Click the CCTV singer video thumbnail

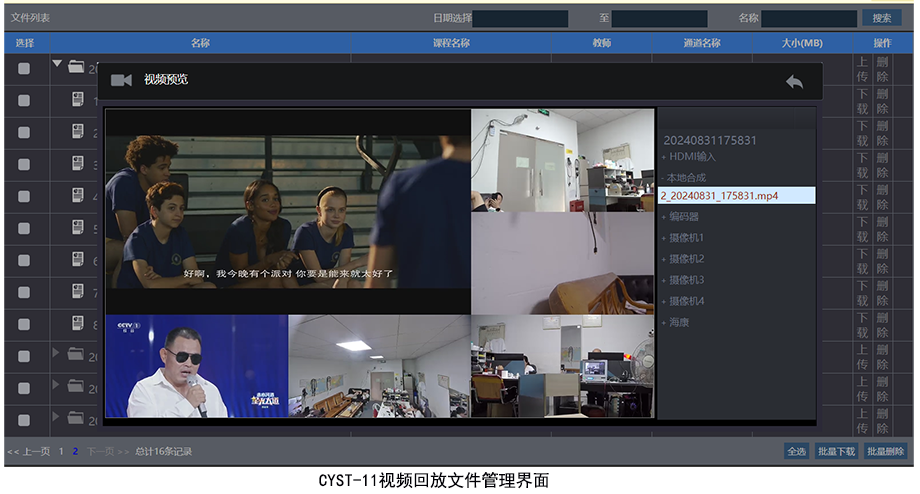click(196, 367)
